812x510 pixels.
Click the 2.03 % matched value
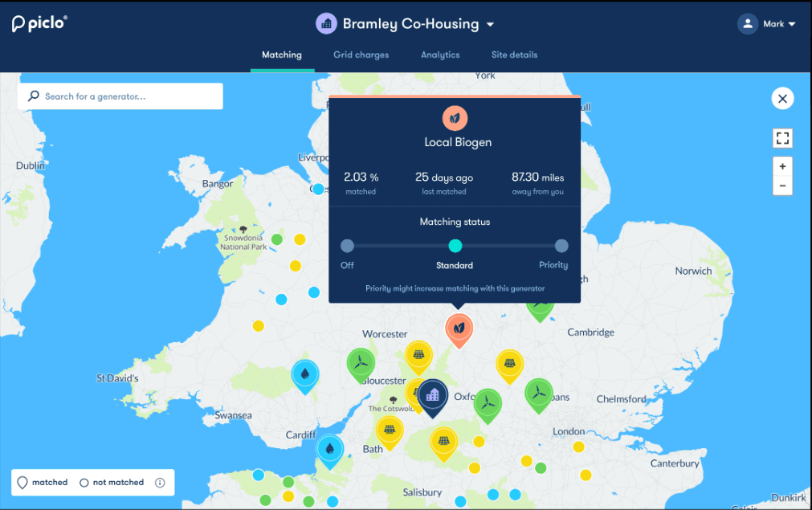click(x=361, y=177)
